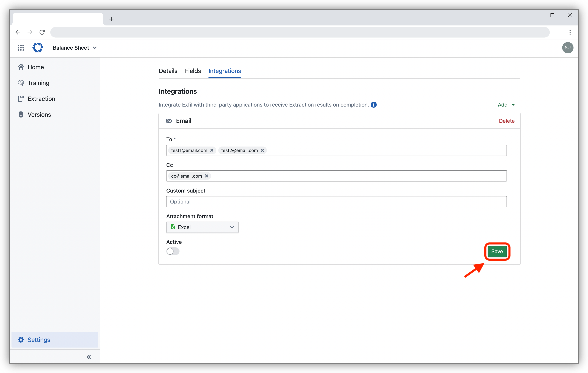The width and height of the screenshot is (588, 373).
Task: Switch to the Details tab
Action: (168, 71)
